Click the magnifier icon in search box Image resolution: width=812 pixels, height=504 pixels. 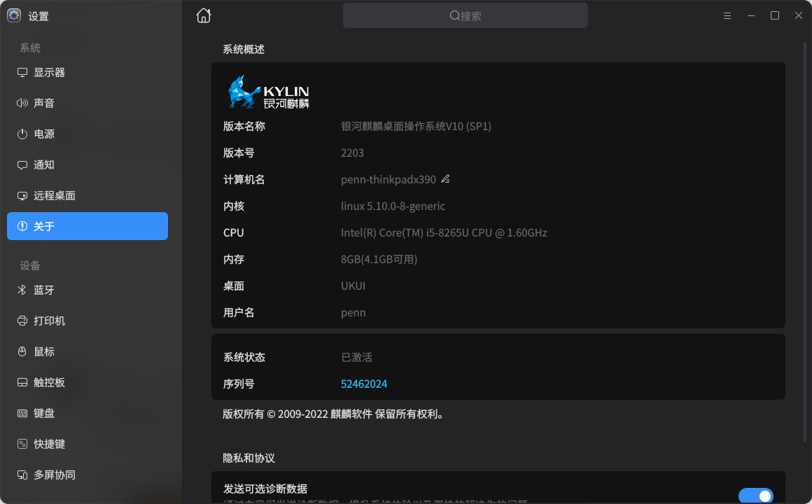coord(454,16)
